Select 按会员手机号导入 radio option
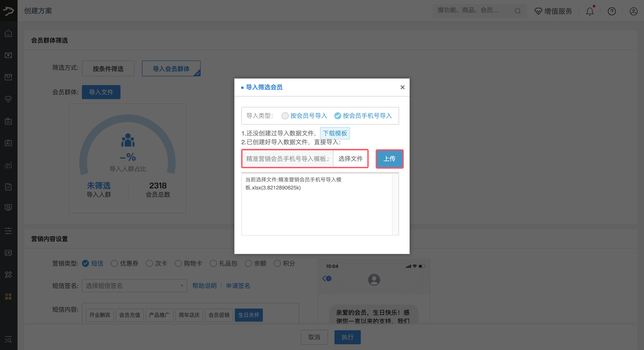The width and height of the screenshot is (644, 350). click(x=338, y=116)
